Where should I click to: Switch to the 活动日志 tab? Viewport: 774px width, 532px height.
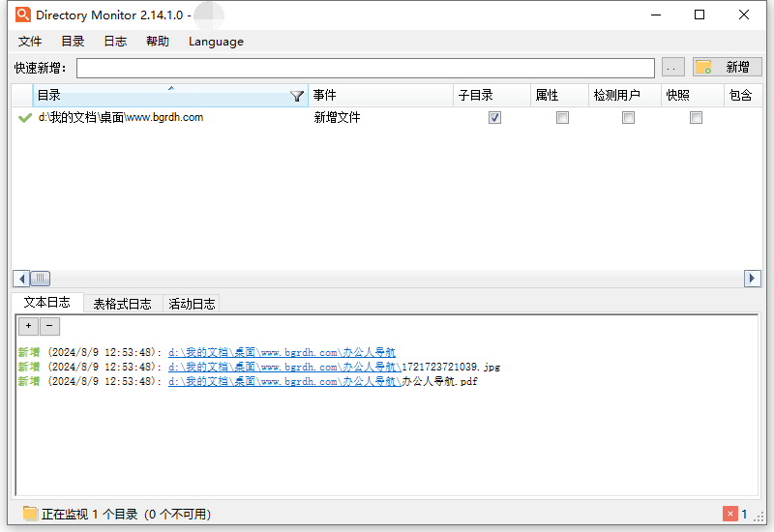coord(192,304)
